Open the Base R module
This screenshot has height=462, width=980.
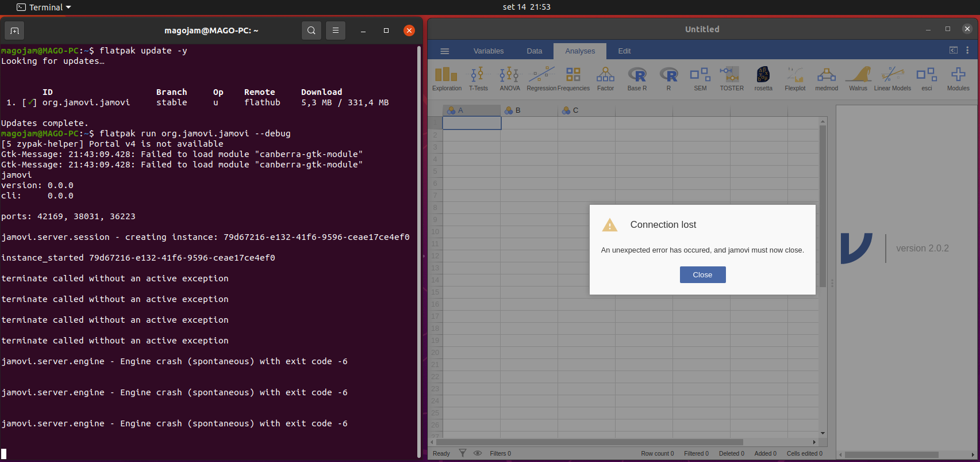coord(637,79)
